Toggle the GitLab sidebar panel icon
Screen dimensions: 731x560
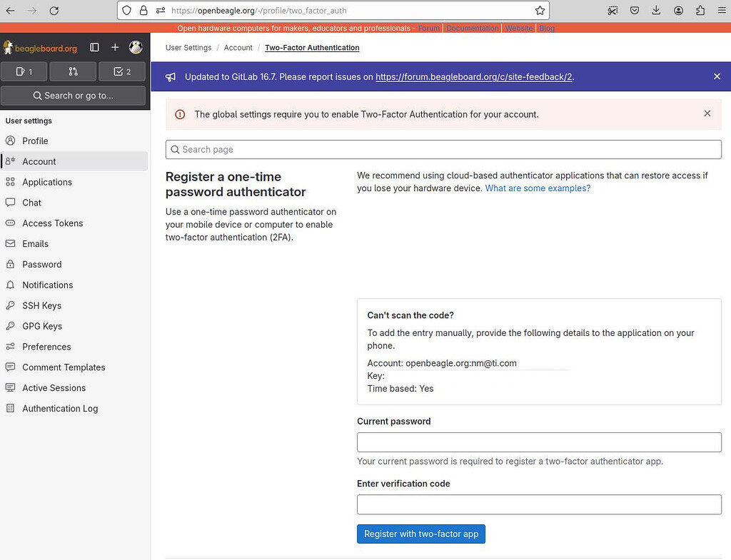tap(95, 47)
